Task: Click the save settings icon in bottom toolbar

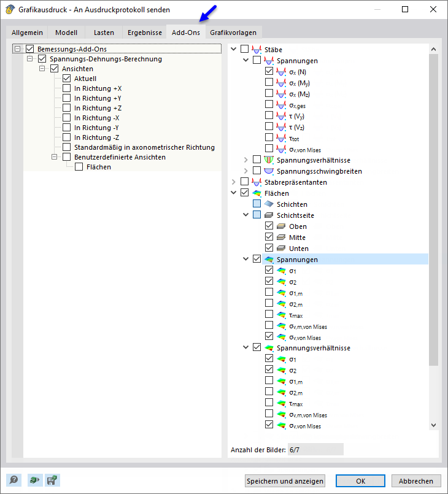Action: coord(52,480)
